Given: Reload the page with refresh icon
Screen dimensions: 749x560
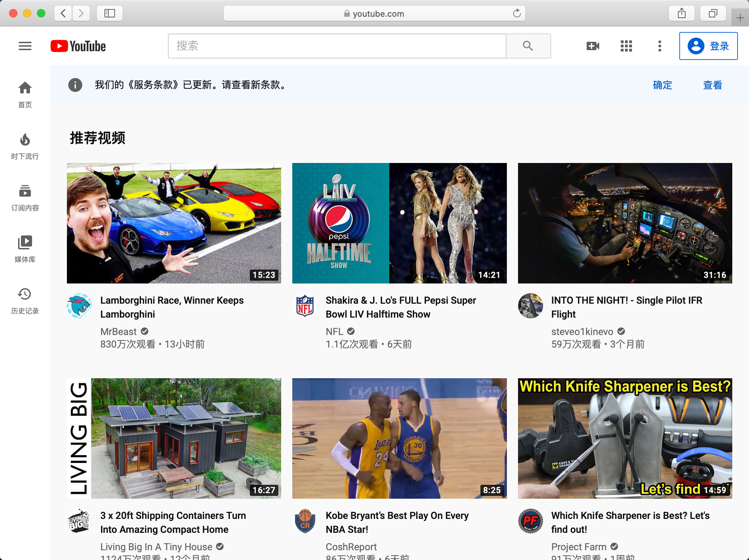Looking at the screenshot, I should coord(517,14).
